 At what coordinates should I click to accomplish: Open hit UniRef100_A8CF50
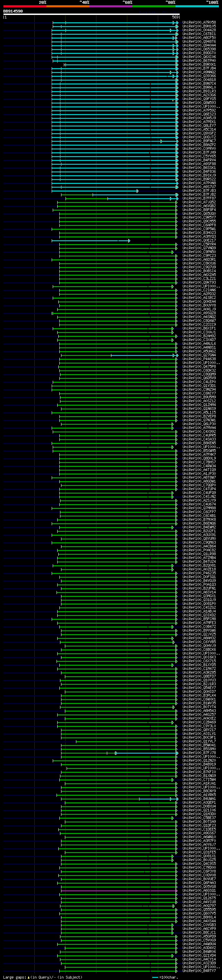(x=199, y=38)
